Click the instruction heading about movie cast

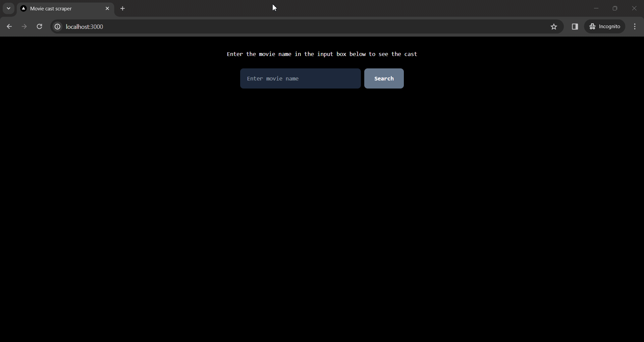click(322, 54)
